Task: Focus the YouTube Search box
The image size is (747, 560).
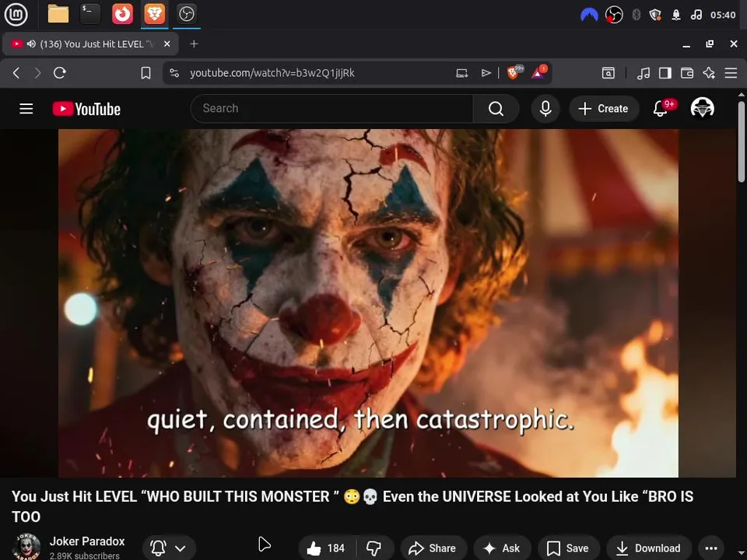Action: 332,109
